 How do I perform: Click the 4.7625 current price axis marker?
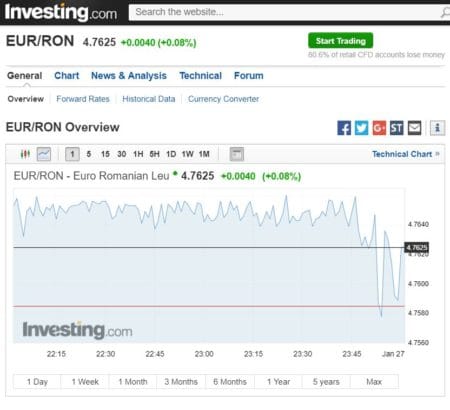click(x=416, y=247)
